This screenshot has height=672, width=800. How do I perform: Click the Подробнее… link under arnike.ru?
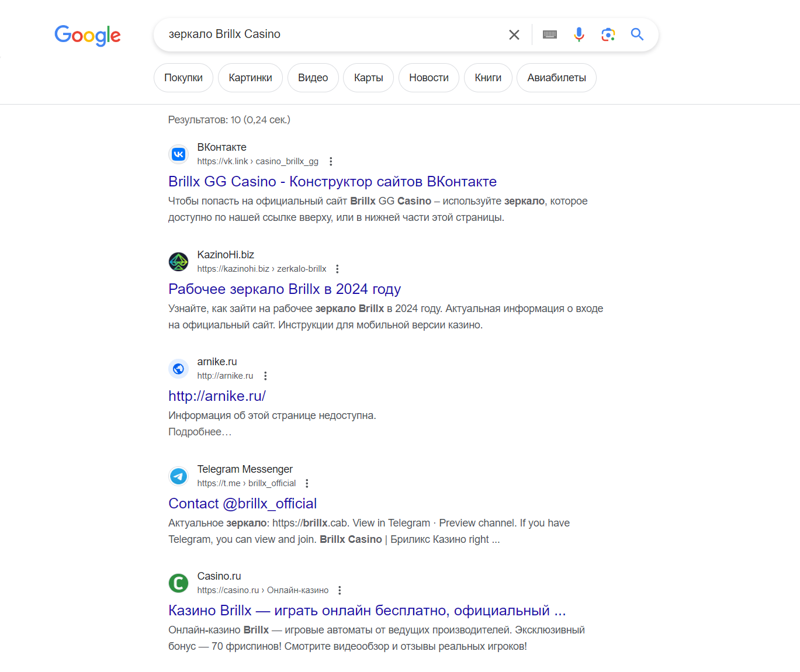pyautogui.click(x=200, y=432)
